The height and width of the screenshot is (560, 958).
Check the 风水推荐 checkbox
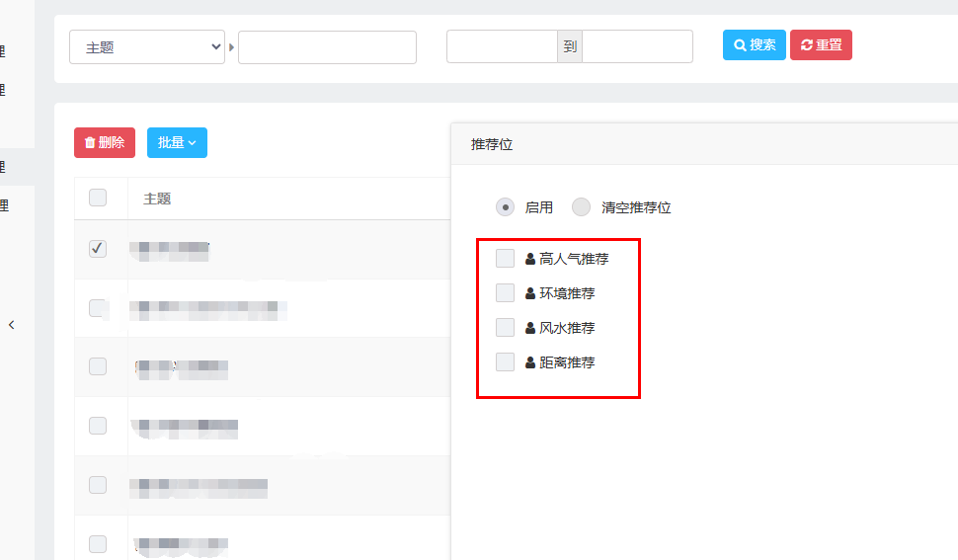505,328
